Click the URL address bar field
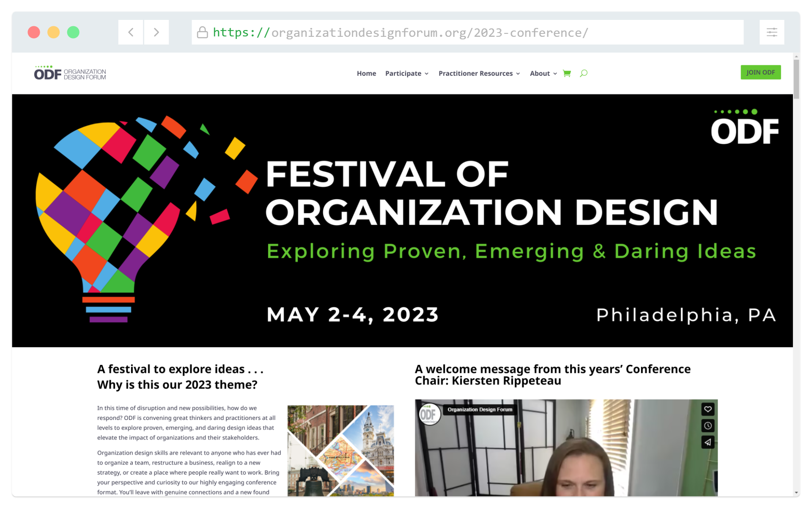Screen dimensions: 812x508 [x=467, y=32]
